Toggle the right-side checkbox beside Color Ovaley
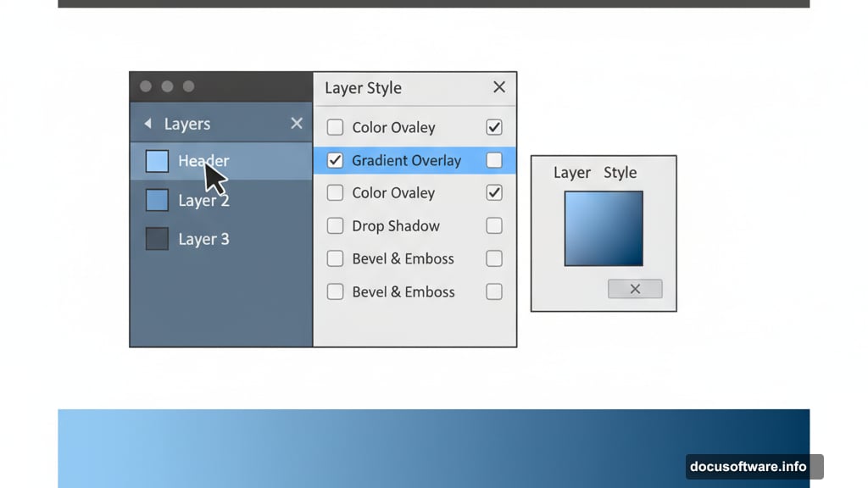The image size is (868, 488). (x=494, y=127)
